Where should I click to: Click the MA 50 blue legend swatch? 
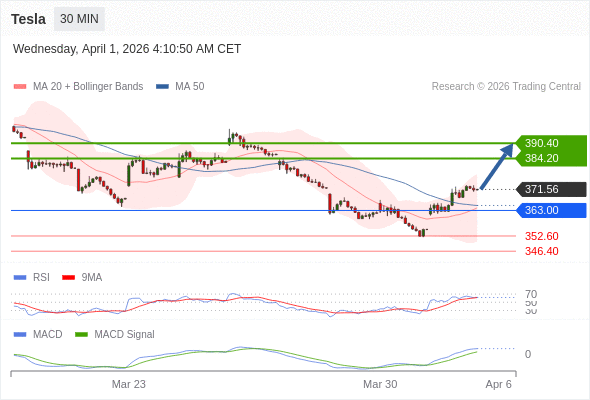[x=162, y=87]
